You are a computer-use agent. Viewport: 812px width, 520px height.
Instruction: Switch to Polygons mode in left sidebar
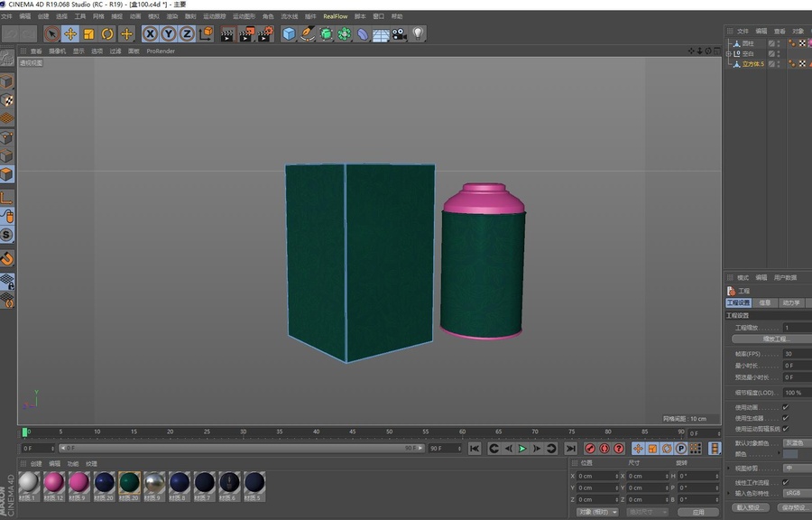click(6, 174)
